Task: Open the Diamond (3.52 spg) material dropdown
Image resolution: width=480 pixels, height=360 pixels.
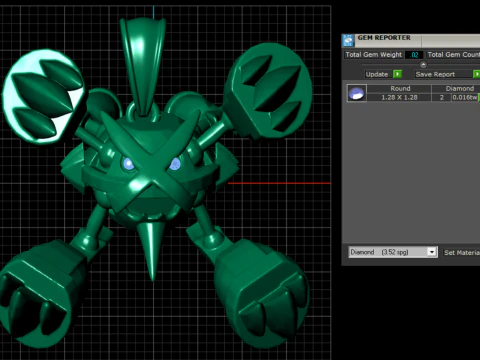Action: 432,252
